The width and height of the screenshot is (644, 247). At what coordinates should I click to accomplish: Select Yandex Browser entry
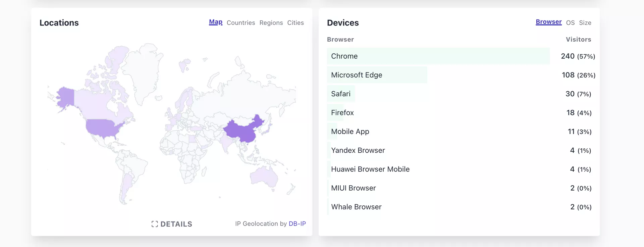click(358, 150)
